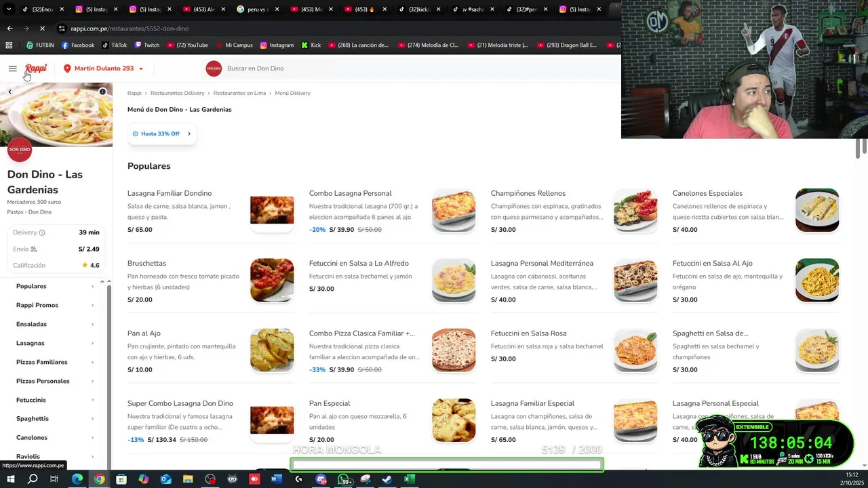The height and width of the screenshot is (488, 868).
Task: Open the Rappi hamburger menu
Action: (12, 68)
